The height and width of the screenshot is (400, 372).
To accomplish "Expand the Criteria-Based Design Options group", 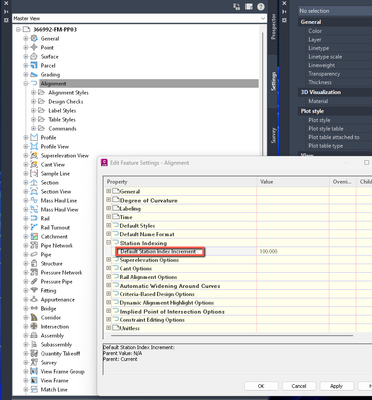I will coord(108,294).
